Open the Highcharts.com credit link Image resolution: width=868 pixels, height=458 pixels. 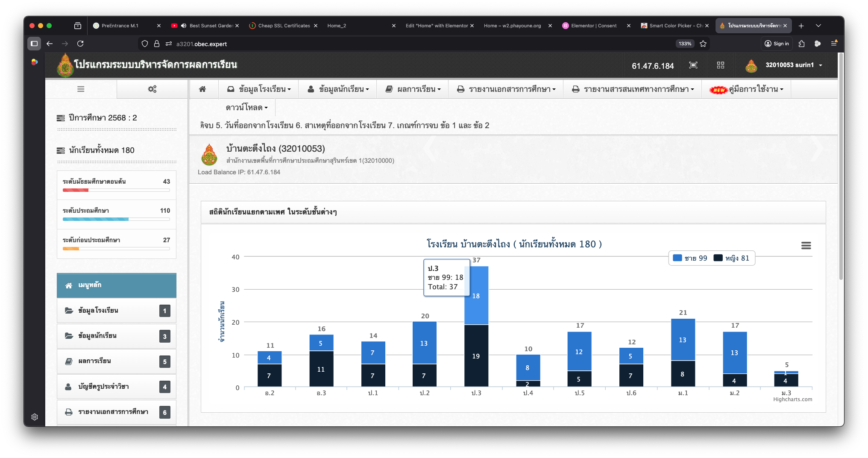pyautogui.click(x=792, y=399)
